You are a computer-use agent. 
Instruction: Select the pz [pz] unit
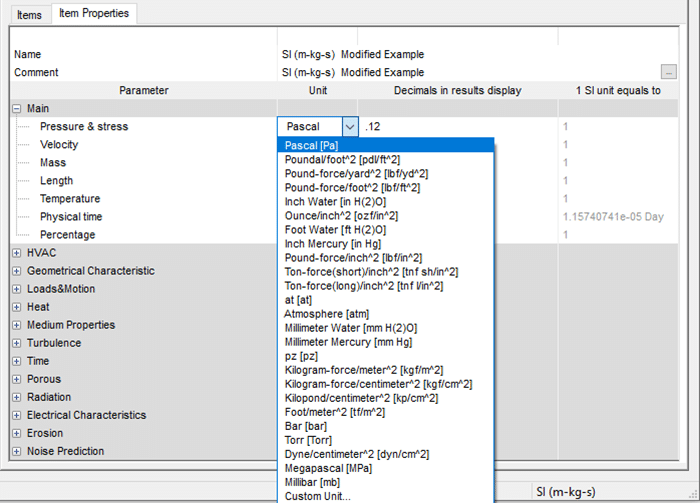pos(386,356)
